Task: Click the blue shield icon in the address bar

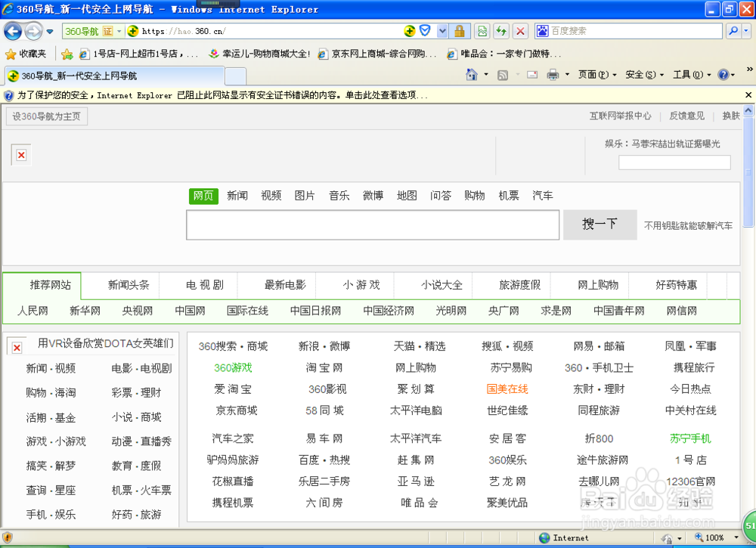Action: coord(425,31)
